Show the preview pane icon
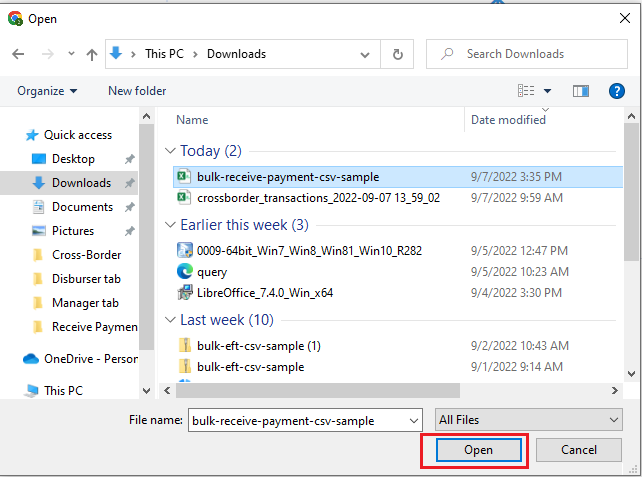Viewport: 642px width, 477px height. (x=580, y=91)
